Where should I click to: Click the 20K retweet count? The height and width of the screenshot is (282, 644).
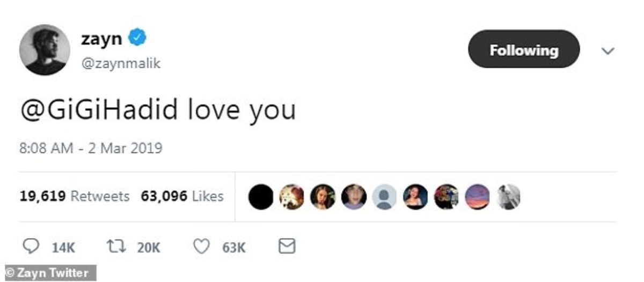tap(149, 248)
